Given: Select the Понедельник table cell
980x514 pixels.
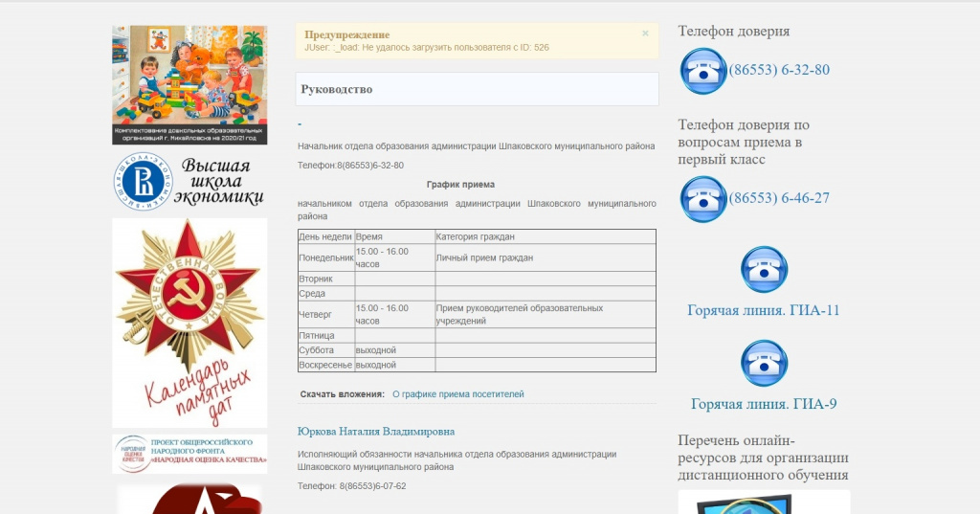Looking at the screenshot, I should (326, 257).
